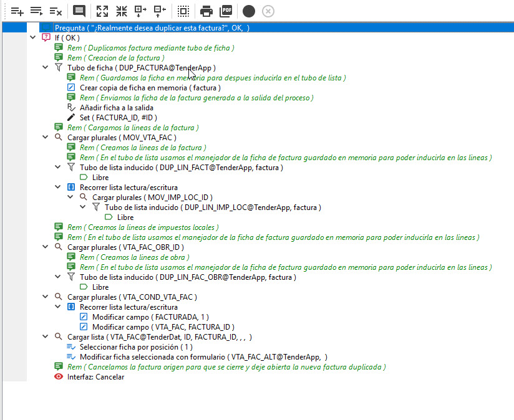Select Rem ( Duplicamos factura mediante tubo de ficha )
Viewport: 514px width, 420px height.
[151, 48]
